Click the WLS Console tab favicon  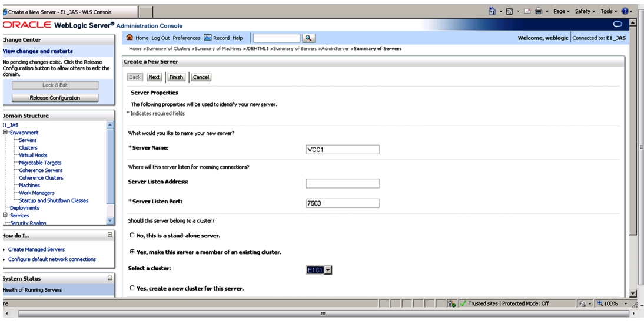coord(5,12)
